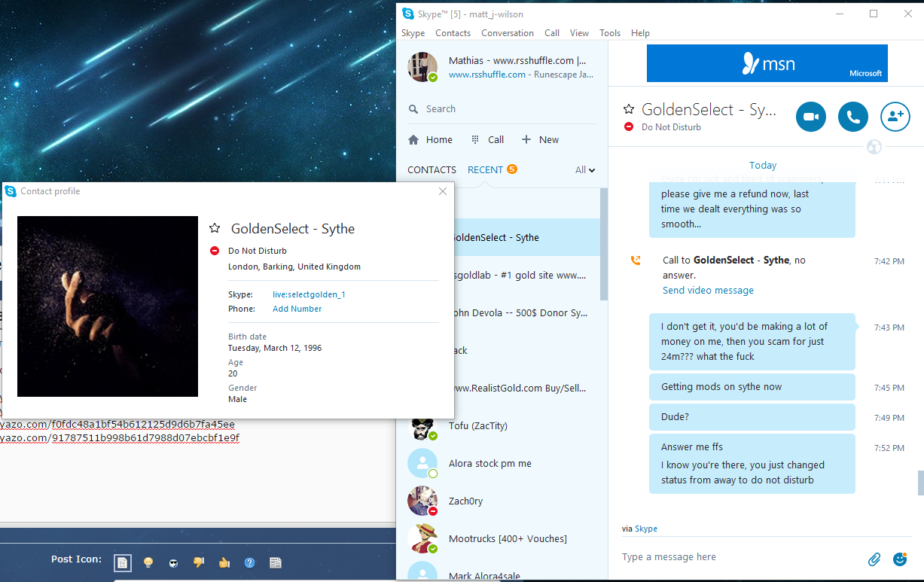Click the Send video message link

click(708, 290)
